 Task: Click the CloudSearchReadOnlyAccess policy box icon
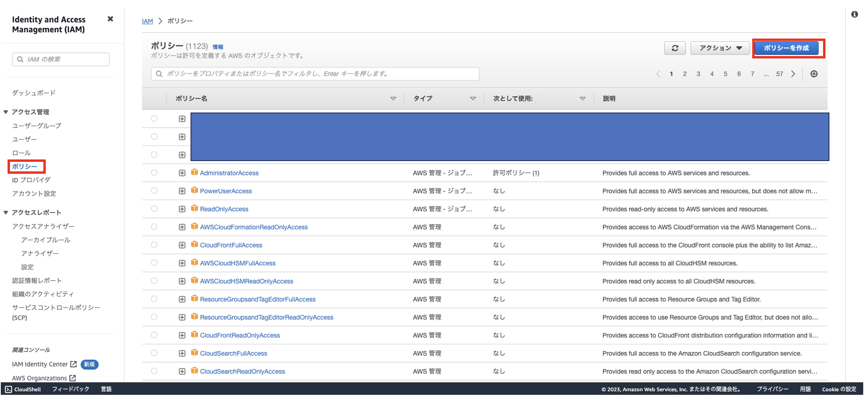click(195, 371)
